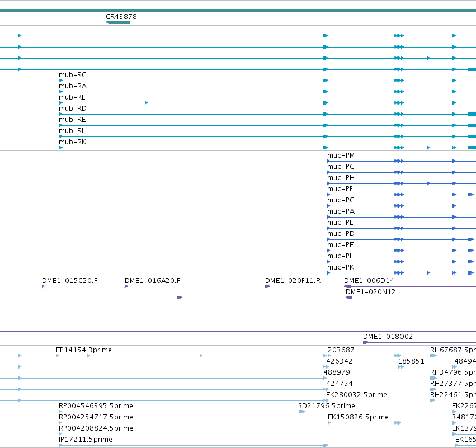Select the mub-RK transcript label

[72, 143]
